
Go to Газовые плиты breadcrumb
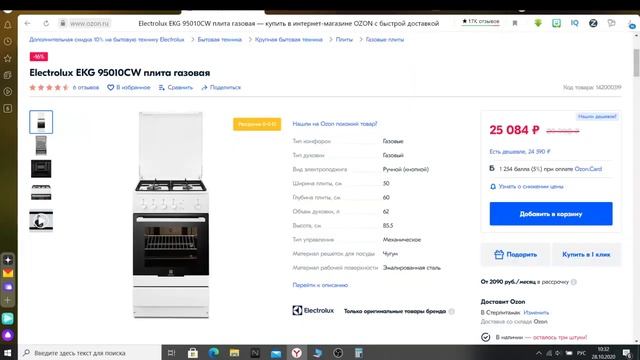(384, 40)
